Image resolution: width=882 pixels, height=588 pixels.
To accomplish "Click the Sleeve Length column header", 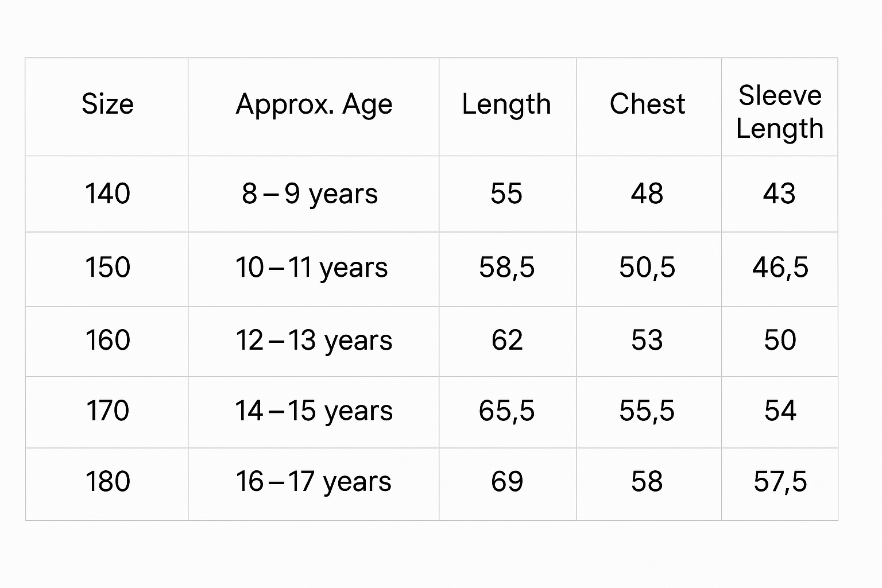I will point(780,112).
